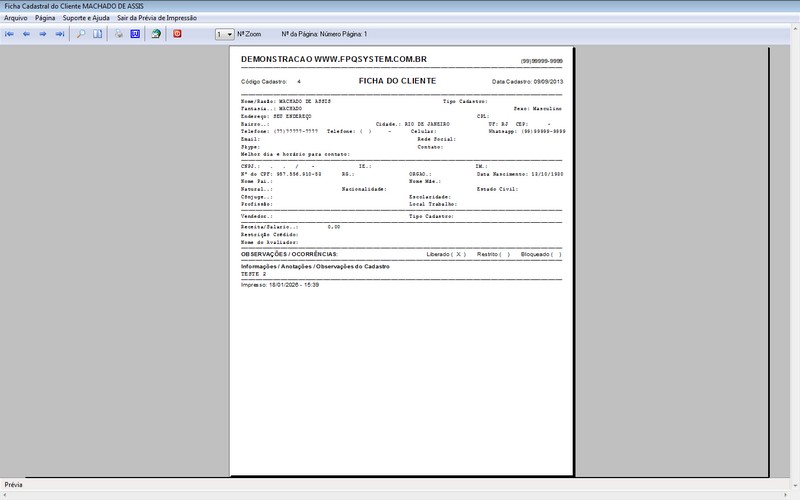
Task: Open the Nº Zoom dropdown
Action: [x=224, y=34]
